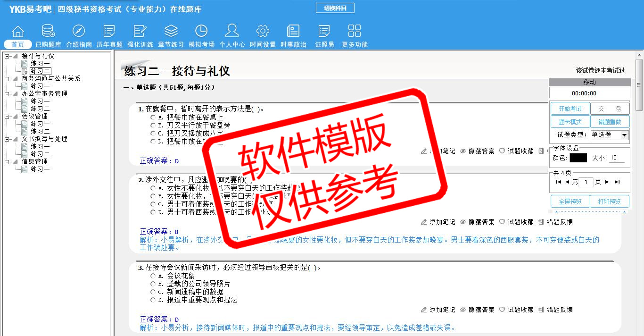Select option B for question 2
The image size is (644, 336).
pos(153,196)
